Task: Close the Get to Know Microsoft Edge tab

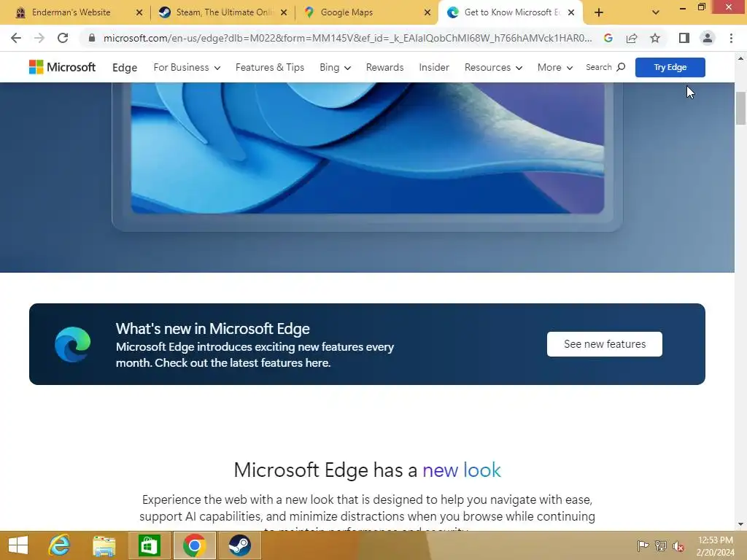Action: pyautogui.click(x=571, y=12)
